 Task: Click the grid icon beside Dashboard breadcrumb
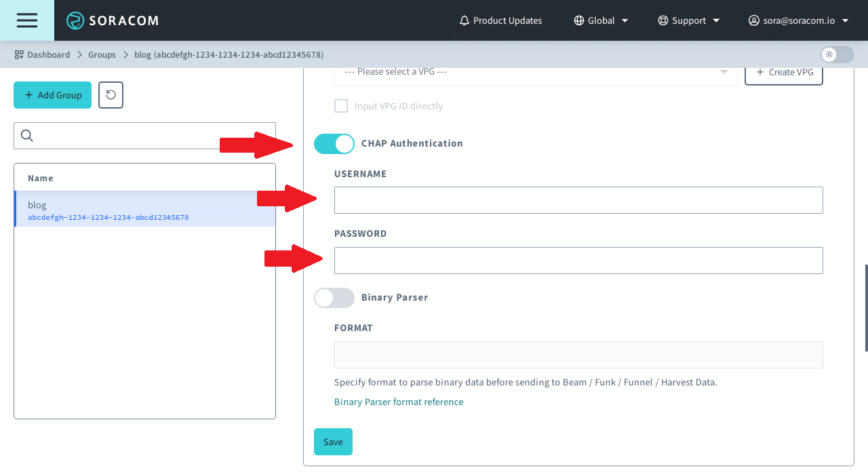coord(18,54)
